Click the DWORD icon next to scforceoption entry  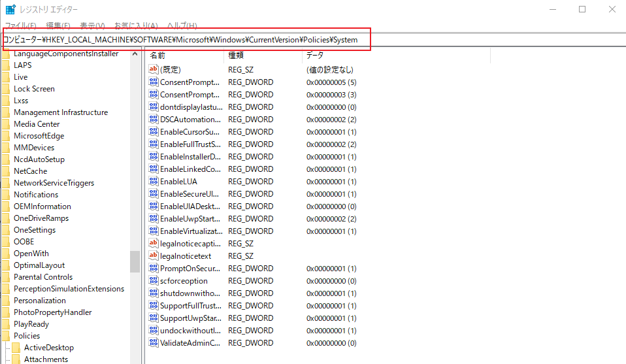click(154, 280)
